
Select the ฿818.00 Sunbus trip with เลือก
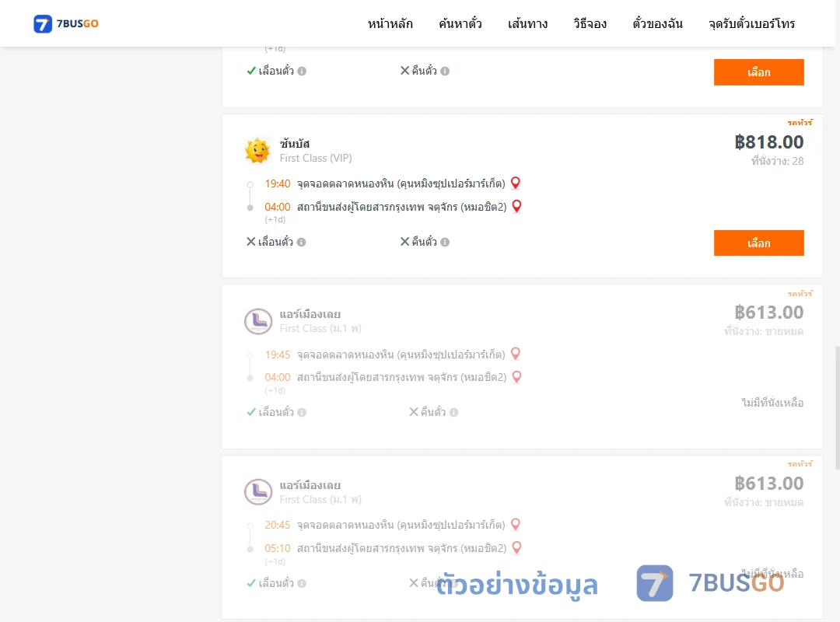pyautogui.click(x=758, y=243)
